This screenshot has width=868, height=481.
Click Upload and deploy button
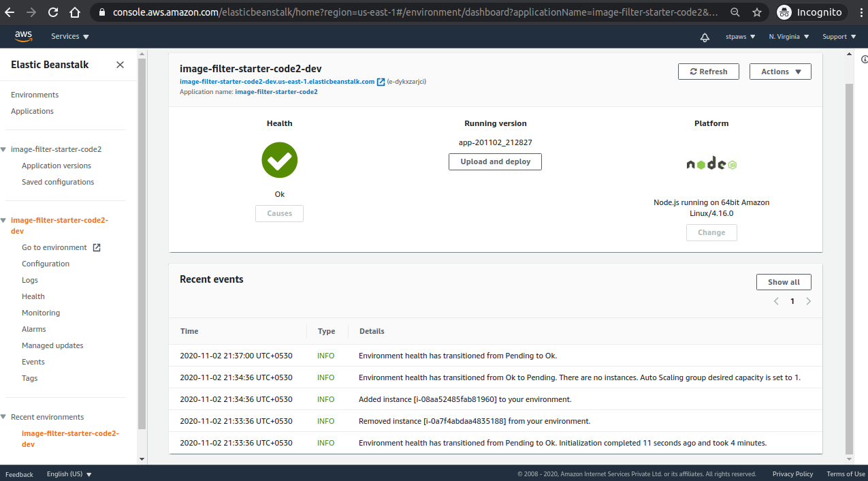point(495,161)
